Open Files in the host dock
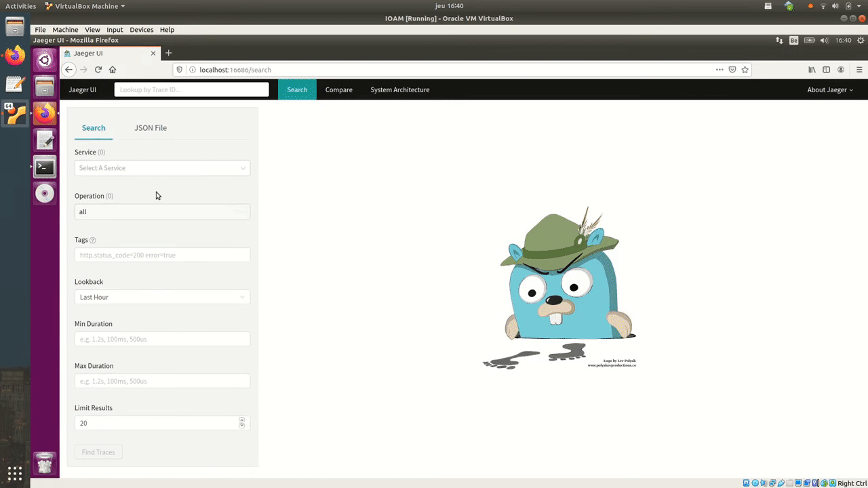Image resolution: width=868 pixels, height=488 pixels. [15, 26]
